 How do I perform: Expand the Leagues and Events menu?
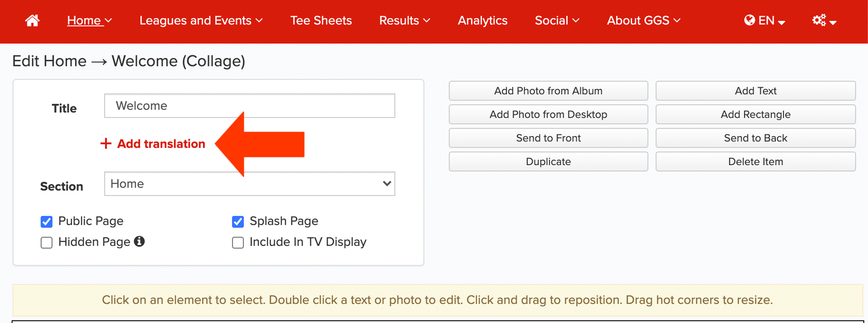[201, 21]
